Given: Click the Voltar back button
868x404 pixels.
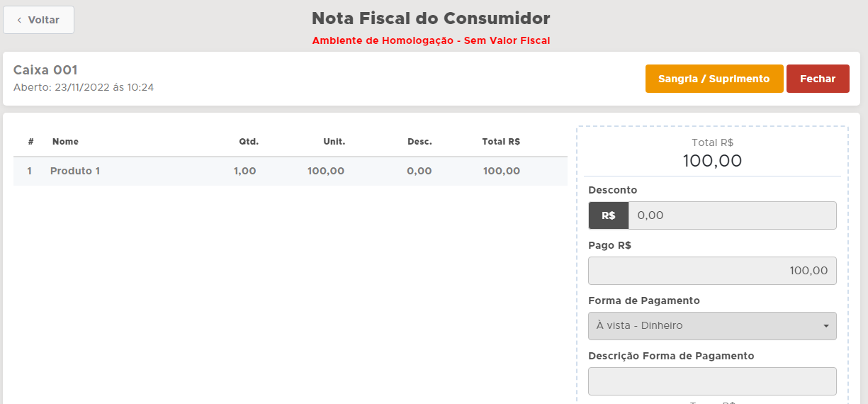Looking at the screenshot, I should click(x=39, y=20).
